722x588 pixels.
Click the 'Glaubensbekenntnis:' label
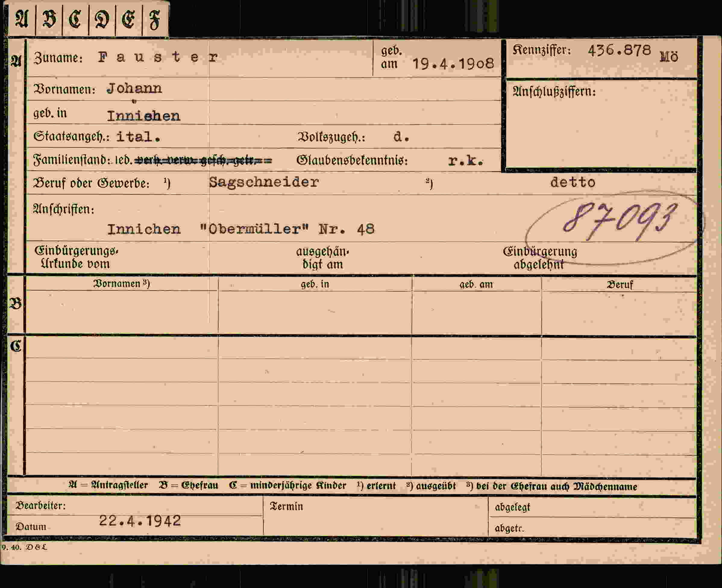tap(352, 160)
